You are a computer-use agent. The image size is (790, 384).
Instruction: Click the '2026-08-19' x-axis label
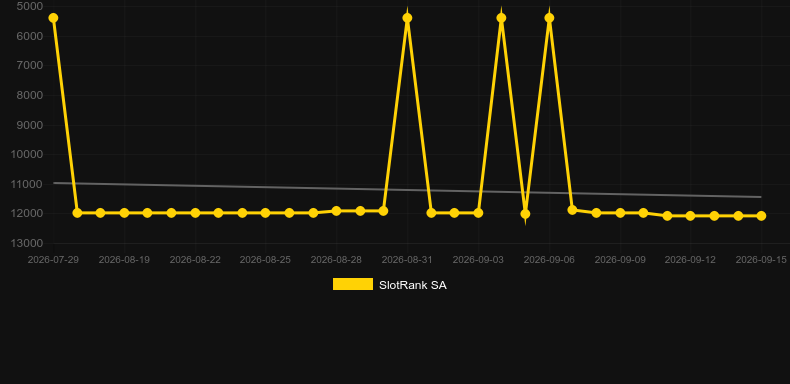pos(124,260)
